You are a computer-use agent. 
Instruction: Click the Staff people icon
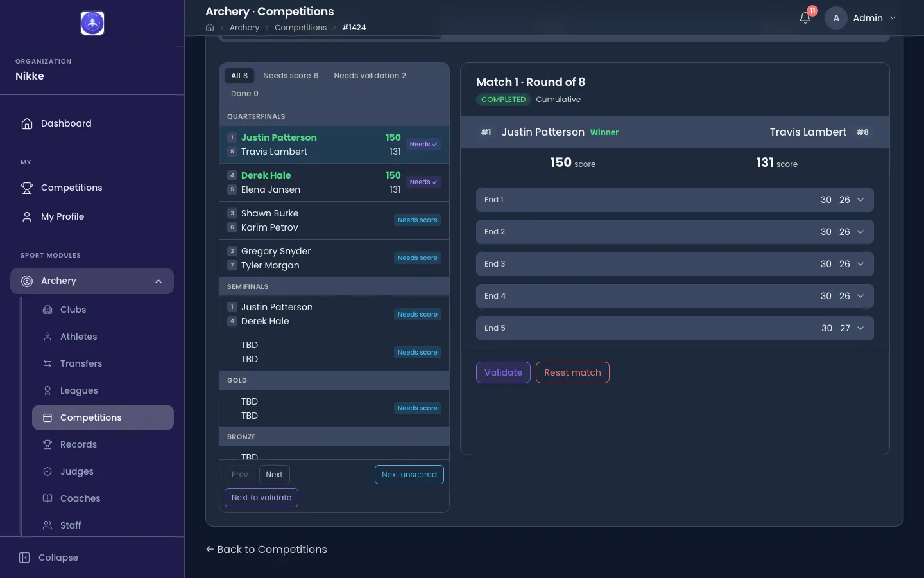(x=47, y=525)
